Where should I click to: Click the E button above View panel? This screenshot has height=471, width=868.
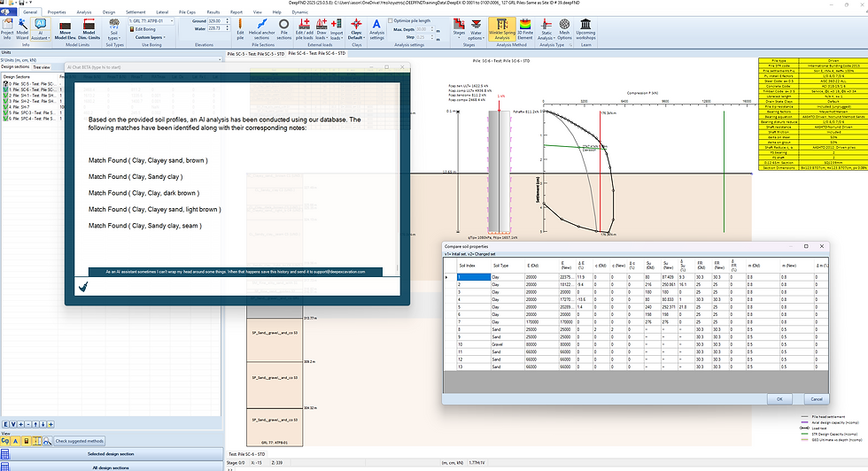click(6, 424)
